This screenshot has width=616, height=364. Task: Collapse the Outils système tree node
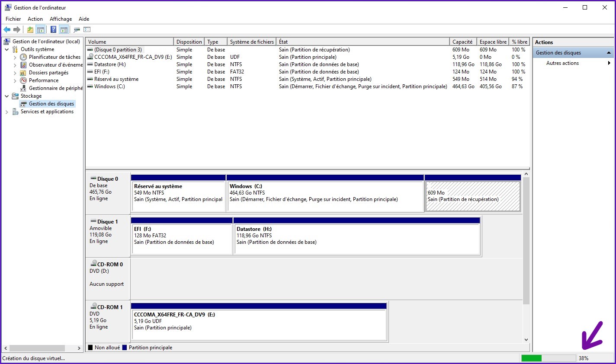click(x=6, y=50)
